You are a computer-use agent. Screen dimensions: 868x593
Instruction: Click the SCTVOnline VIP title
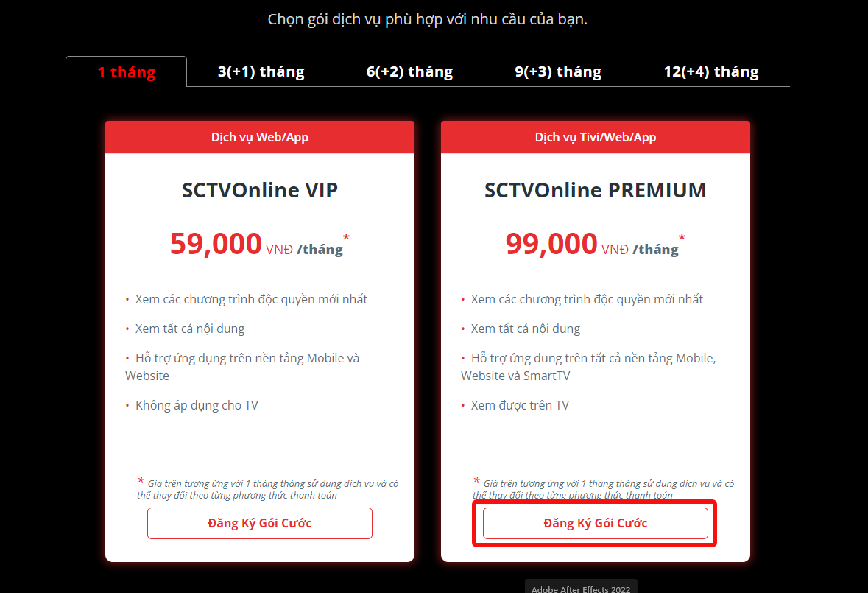pyautogui.click(x=260, y=191)
